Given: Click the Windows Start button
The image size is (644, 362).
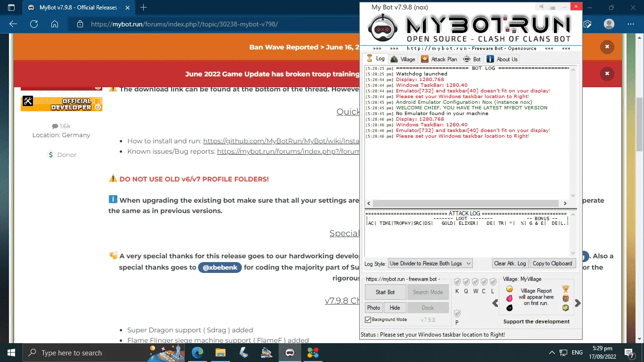Looking at the screenshot, I should point(11,353).
